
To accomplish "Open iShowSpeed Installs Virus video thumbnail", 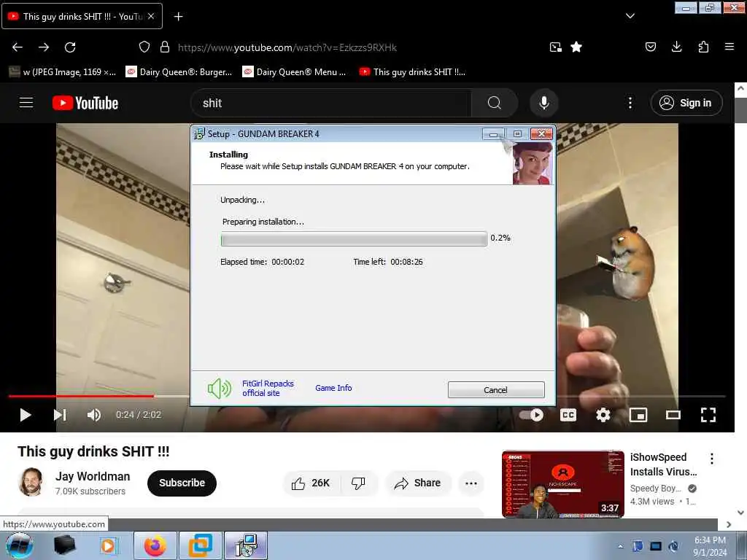I will point(562,484).
